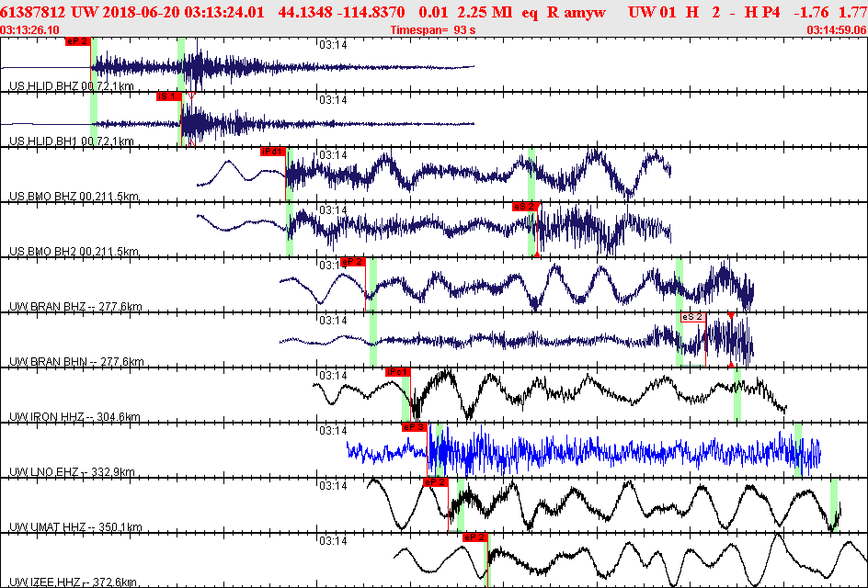This screenshot has height=588, width=868.
Task: Click the US BMO BH2 211.5km channel label
Action: [x=74, y=252]
